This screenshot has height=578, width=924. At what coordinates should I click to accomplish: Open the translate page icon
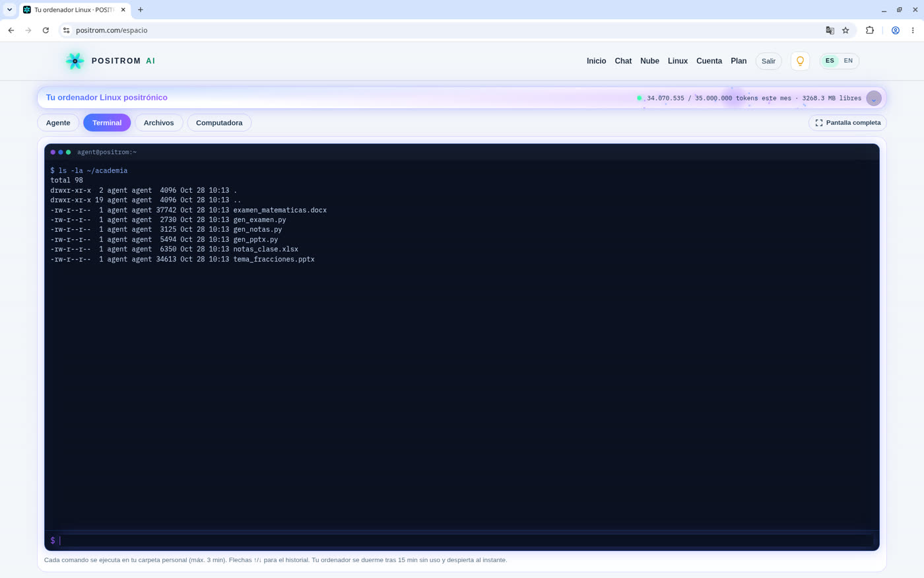830,30
